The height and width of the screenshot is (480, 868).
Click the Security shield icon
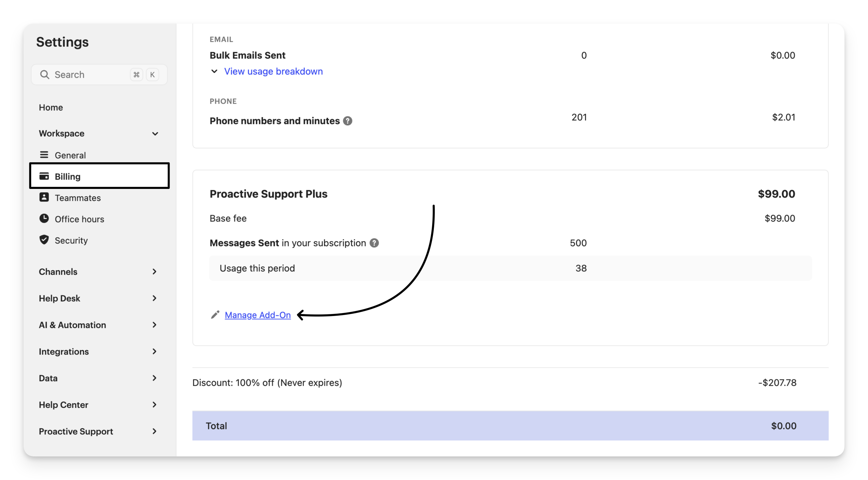(44, 240)
